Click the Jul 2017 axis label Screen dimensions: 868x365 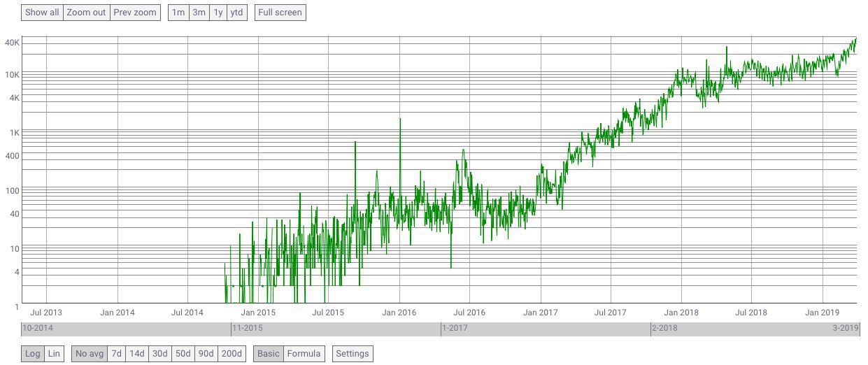611,313
